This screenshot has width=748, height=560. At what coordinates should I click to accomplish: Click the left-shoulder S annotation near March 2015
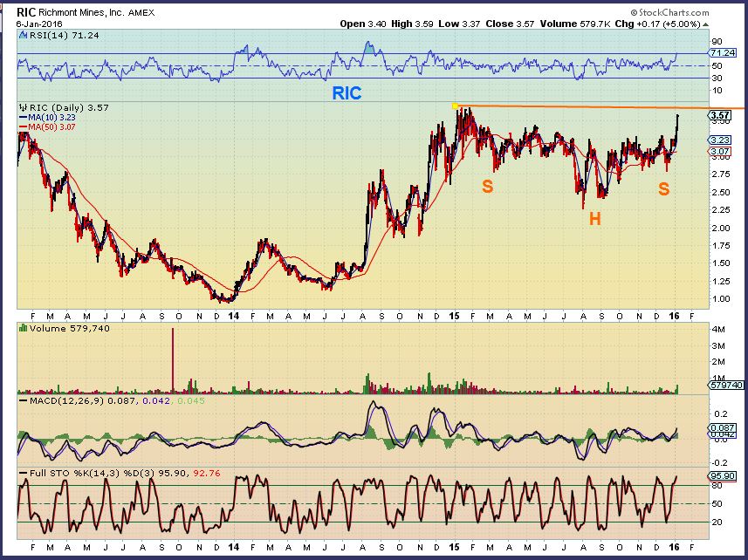487,186
